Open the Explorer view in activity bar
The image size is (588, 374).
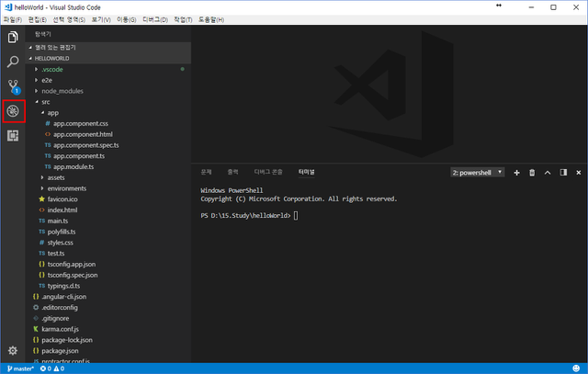(13, 37)
